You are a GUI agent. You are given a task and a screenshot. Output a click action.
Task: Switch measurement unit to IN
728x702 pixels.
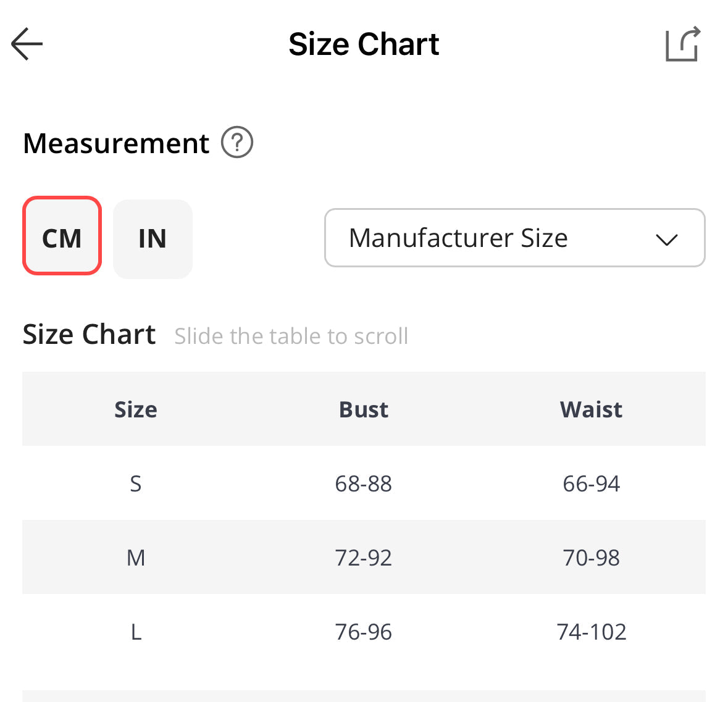pos(153,238)
